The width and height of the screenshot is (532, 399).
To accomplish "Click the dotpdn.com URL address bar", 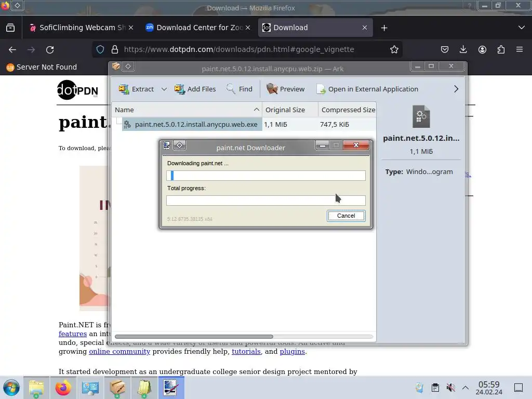I will [239, 49].
